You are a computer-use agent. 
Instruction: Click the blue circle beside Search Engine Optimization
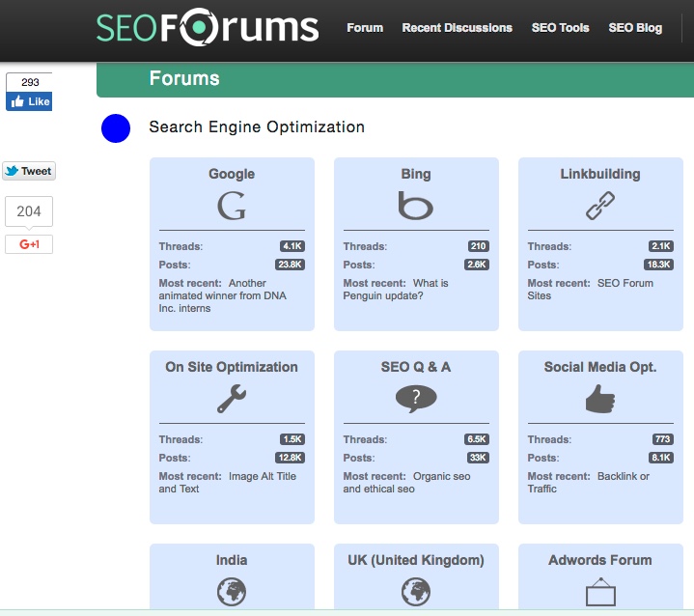coord(116,127)
